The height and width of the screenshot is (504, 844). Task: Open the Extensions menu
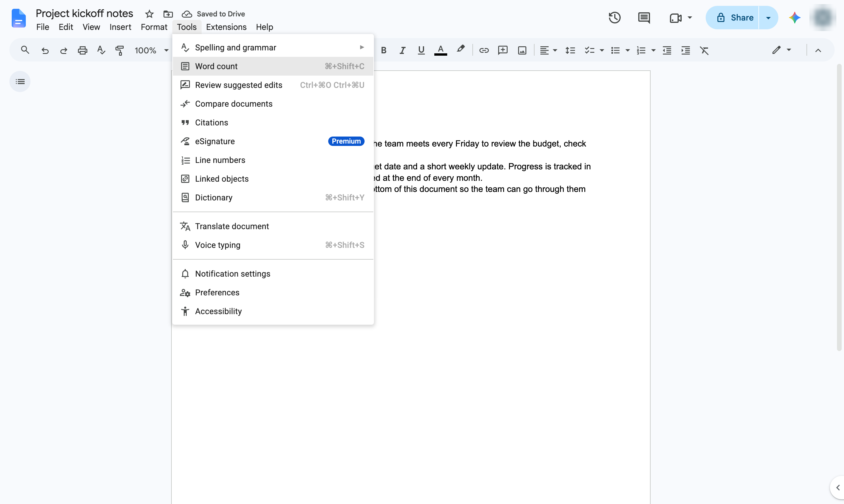pos(226,27)
